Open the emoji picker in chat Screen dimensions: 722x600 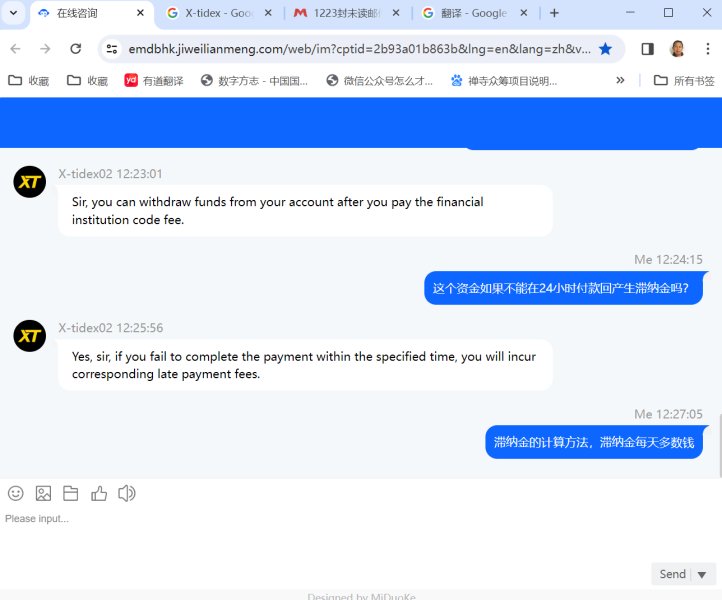(16, 493)
